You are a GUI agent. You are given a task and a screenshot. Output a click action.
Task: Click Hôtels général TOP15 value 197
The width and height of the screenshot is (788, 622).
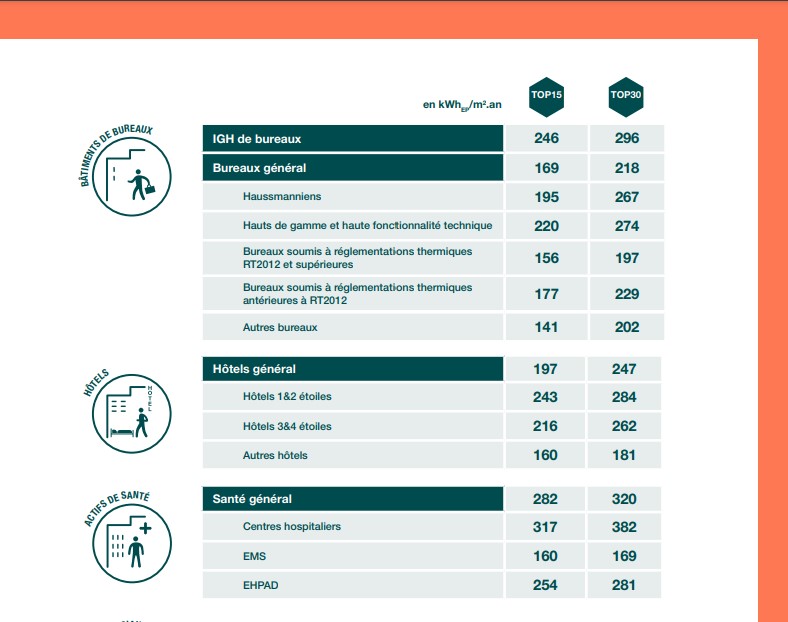coord(545,369)
